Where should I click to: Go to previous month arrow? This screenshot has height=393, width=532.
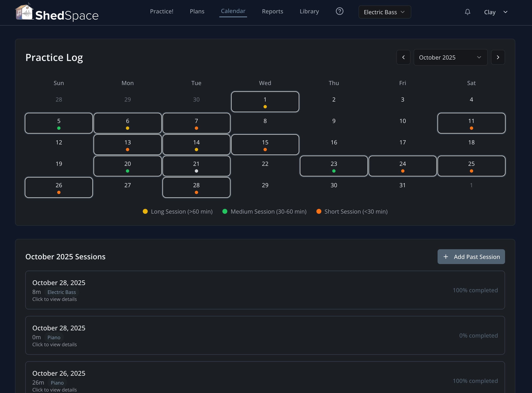click(x=403, y=57)
